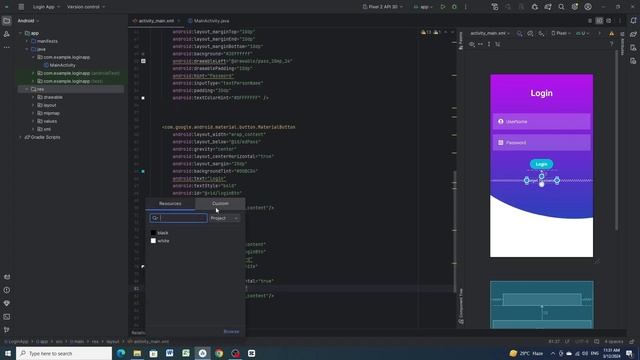The width and height of the screenshot is (640, 360).
Task: Click the layout breadcrumb in navigation bar
Action: coord(113,342)
